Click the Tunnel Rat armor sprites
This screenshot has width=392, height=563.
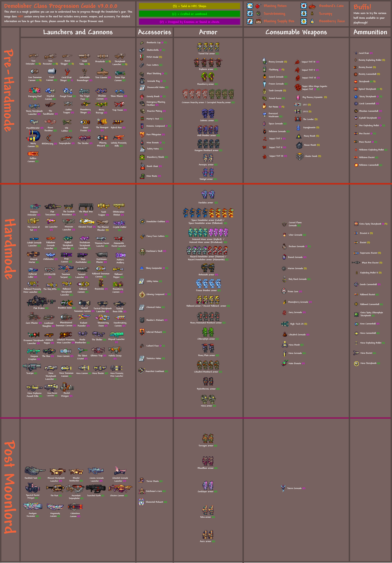208,47
